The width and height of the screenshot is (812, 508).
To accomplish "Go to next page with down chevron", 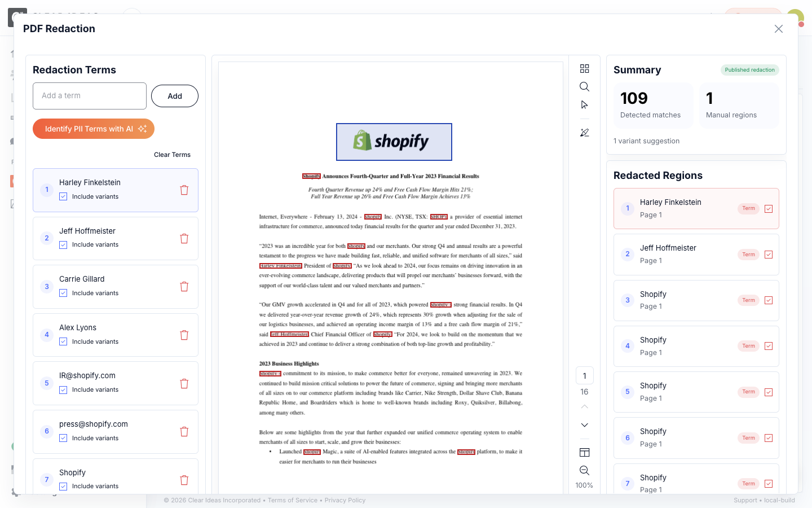I will pyautogui.click(x=584, y=425).
